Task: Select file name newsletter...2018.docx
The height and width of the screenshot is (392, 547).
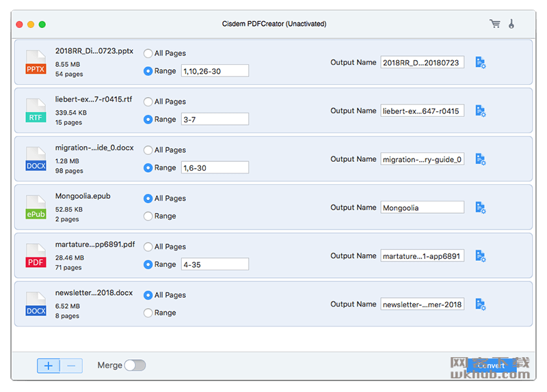Action: pyautogui.click(x=94, y=293)
